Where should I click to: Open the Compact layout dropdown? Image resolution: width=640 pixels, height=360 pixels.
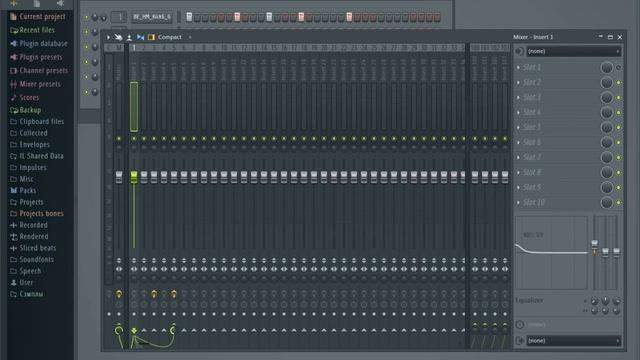(x=169, y=37)
